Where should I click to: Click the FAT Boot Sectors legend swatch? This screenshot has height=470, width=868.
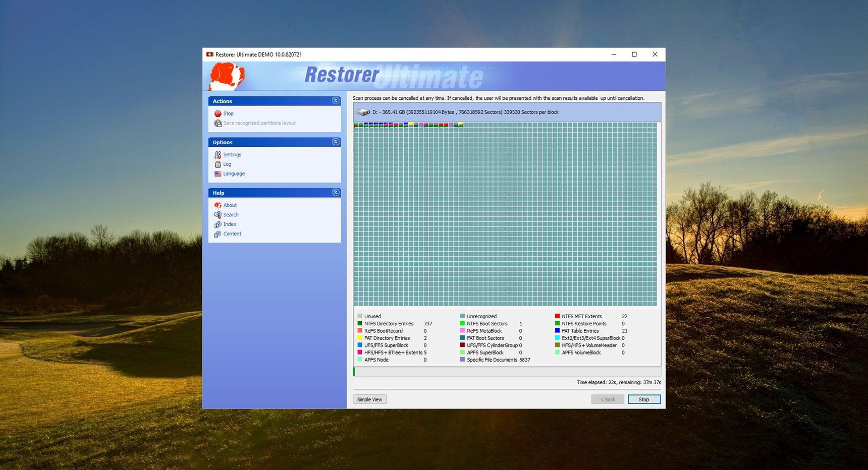point(462,338)
